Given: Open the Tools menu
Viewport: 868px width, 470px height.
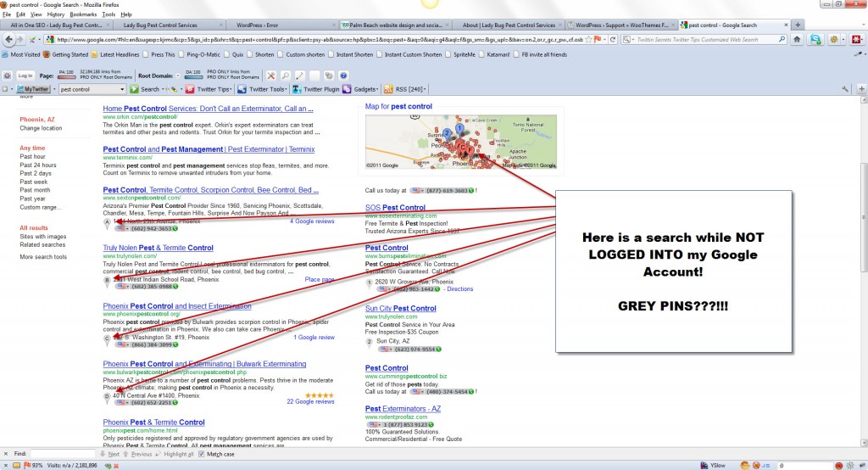Looking at the screenshot, I should pyautogui.click(x=108, y=14).
